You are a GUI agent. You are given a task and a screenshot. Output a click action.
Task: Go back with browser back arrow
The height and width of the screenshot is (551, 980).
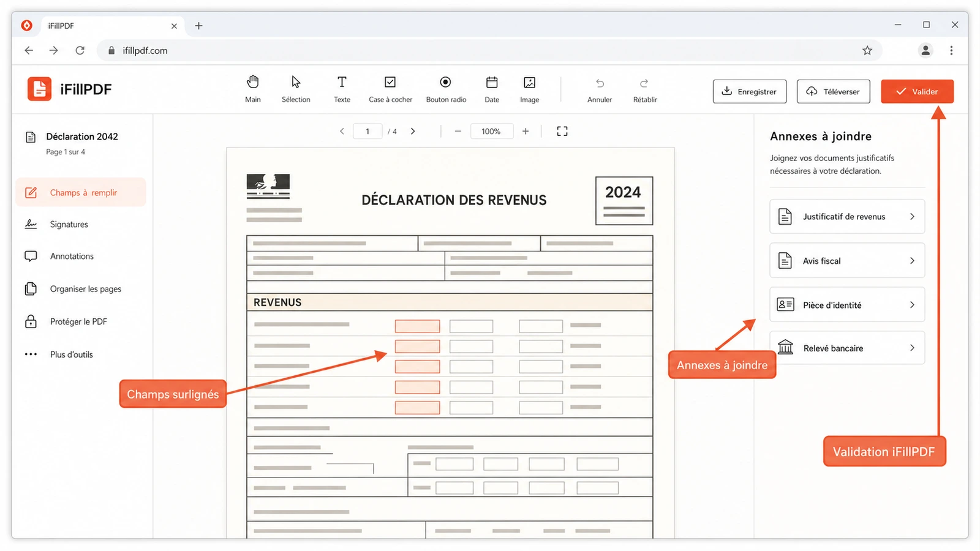(x=29, y=50)
